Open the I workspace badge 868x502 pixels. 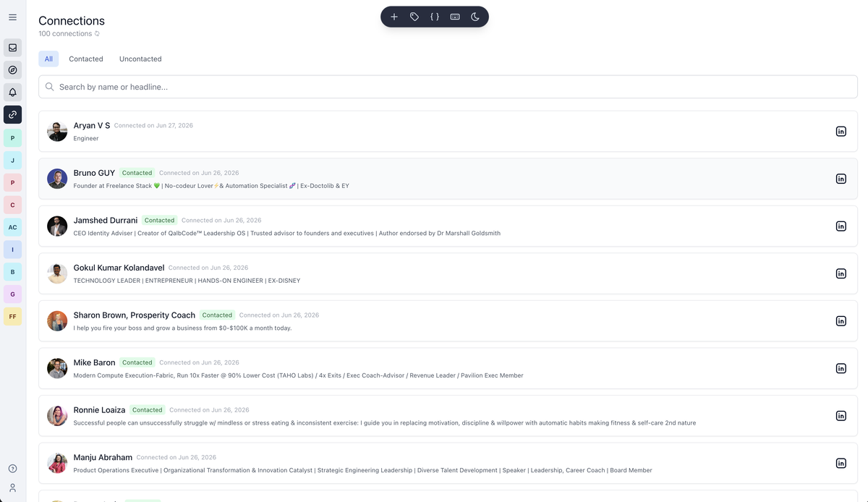12,250
